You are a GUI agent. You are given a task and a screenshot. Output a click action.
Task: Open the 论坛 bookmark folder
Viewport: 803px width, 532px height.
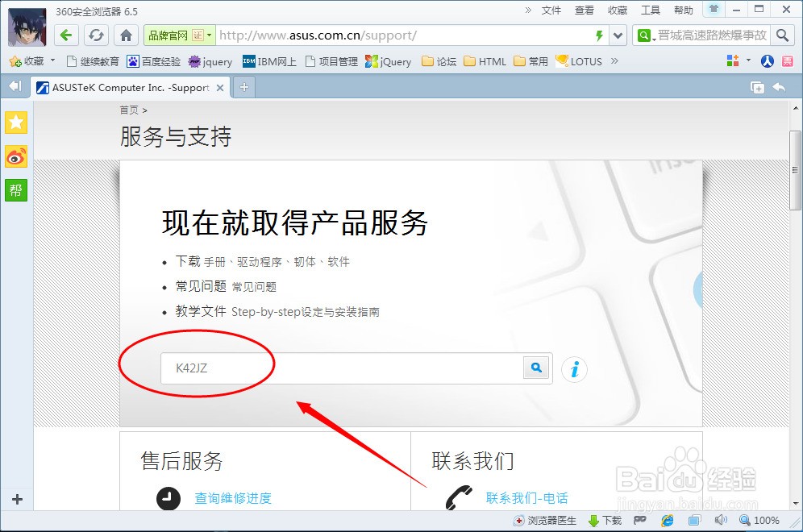(439, 61)
